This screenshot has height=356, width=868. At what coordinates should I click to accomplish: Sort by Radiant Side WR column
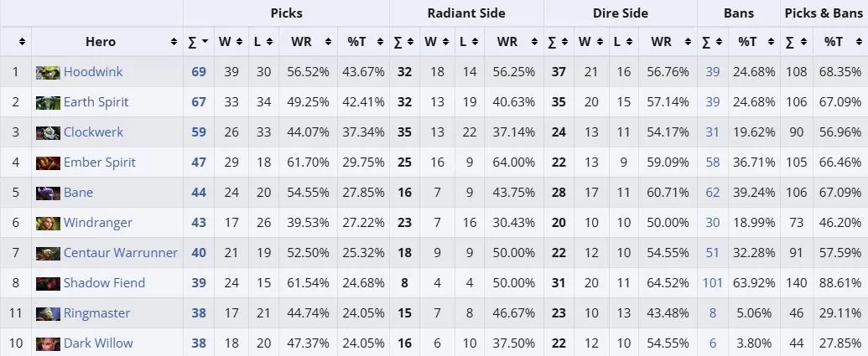(514, 41)
